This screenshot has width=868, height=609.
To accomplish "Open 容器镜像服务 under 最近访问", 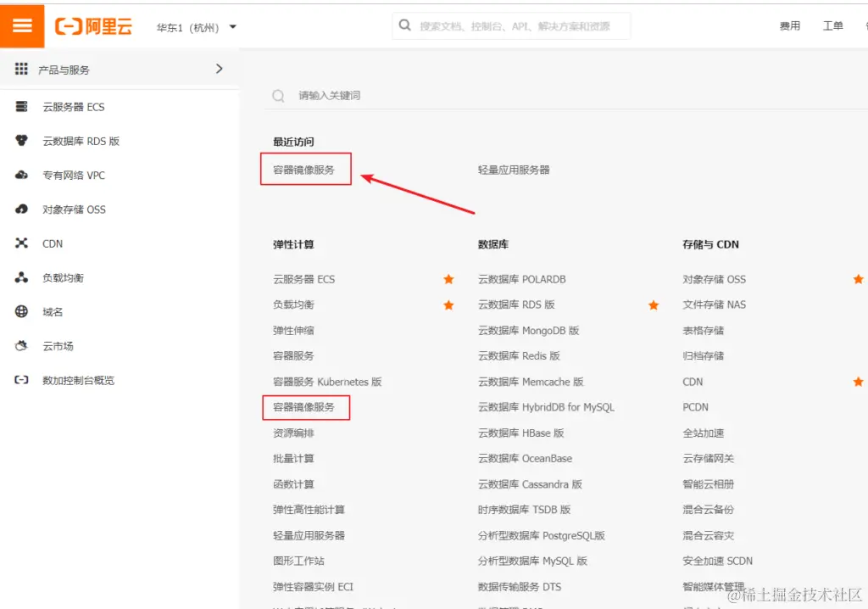I will [x=304, y=170].
